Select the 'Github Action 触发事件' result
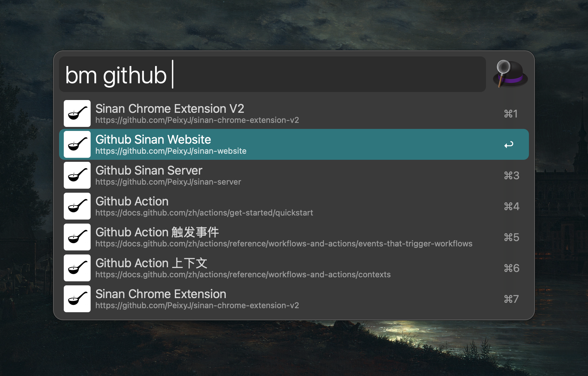 click(x=294, y=237)
